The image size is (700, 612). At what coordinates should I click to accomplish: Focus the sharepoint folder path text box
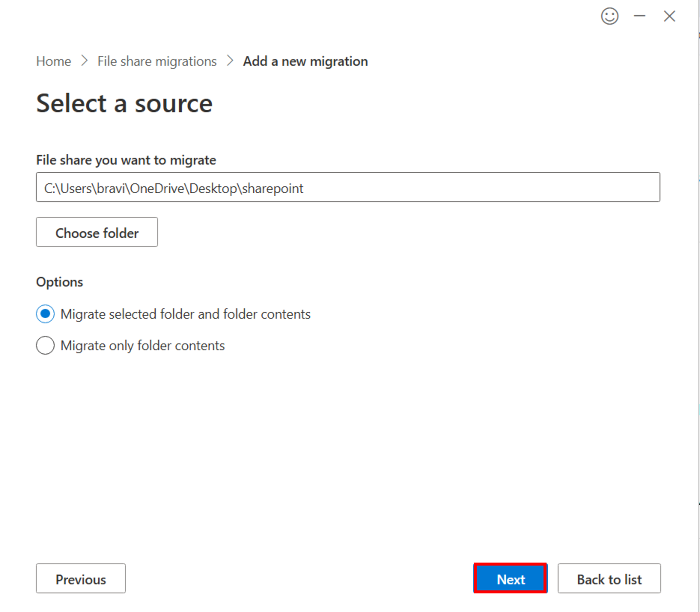348,188
